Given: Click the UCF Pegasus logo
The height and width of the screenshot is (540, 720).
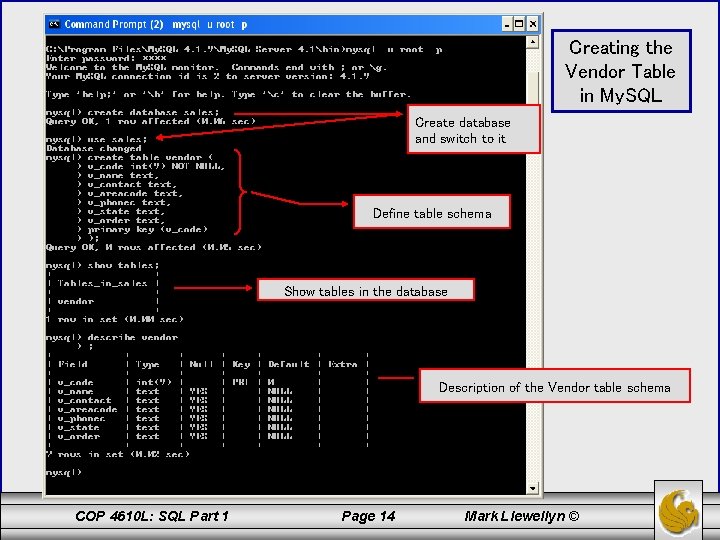Looking at the screenshot, I should pyautogui.click(x=678, y=512).
